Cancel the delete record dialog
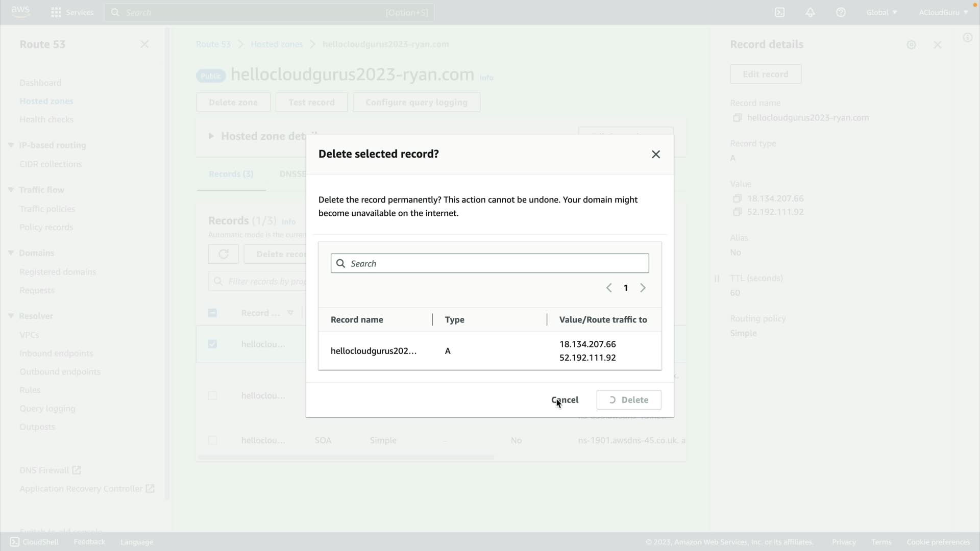 click(x=565, y=400)
